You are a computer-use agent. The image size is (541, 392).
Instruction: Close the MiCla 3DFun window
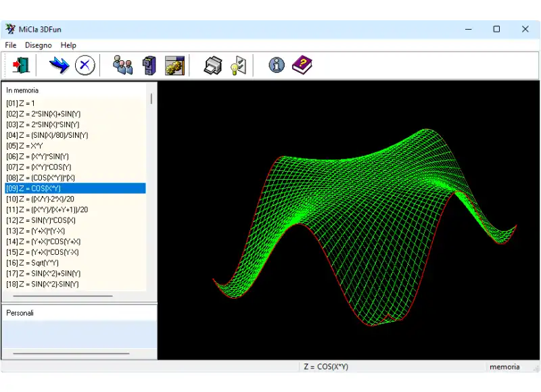(525, 29)
